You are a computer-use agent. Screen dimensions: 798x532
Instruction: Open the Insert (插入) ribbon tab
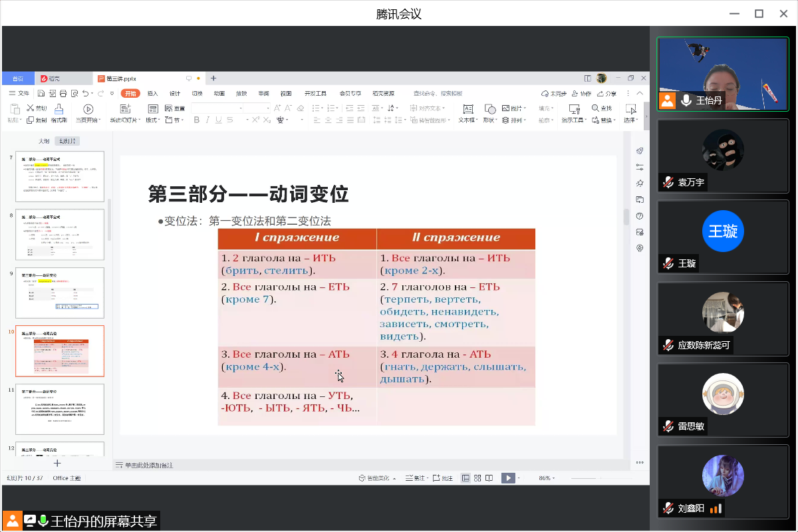(x=152, y=94)
